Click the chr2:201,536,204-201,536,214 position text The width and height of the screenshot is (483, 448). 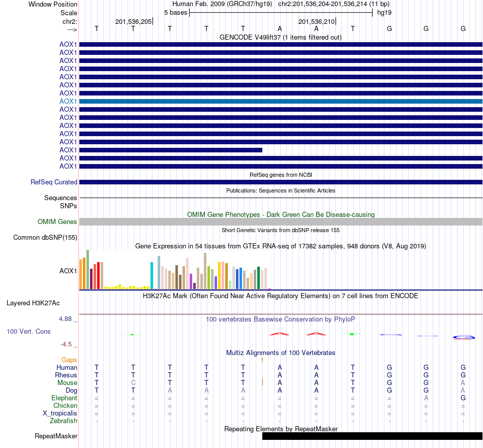[x=334, y=4]
